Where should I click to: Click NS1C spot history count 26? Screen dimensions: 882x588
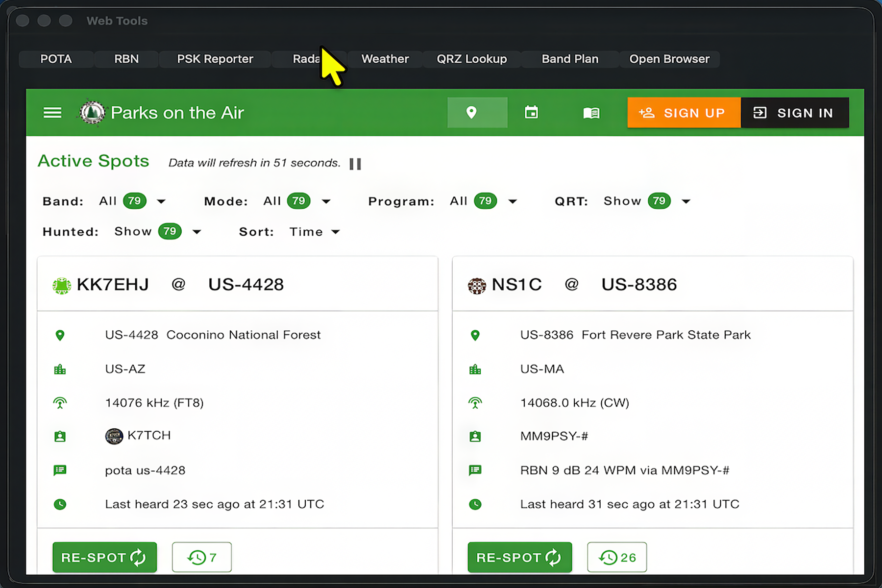click(x=617, y=557)
